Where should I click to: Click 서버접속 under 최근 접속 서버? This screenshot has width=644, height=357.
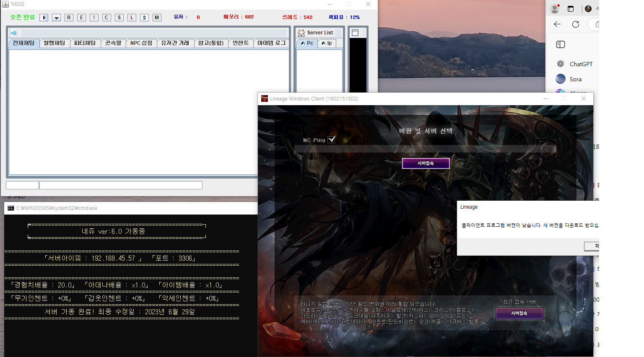coord(519,313)
